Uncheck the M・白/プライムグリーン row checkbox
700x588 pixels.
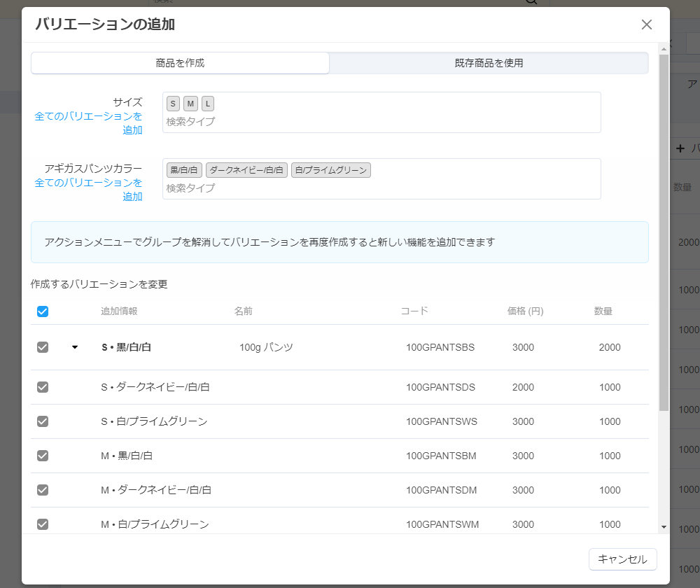43,524
